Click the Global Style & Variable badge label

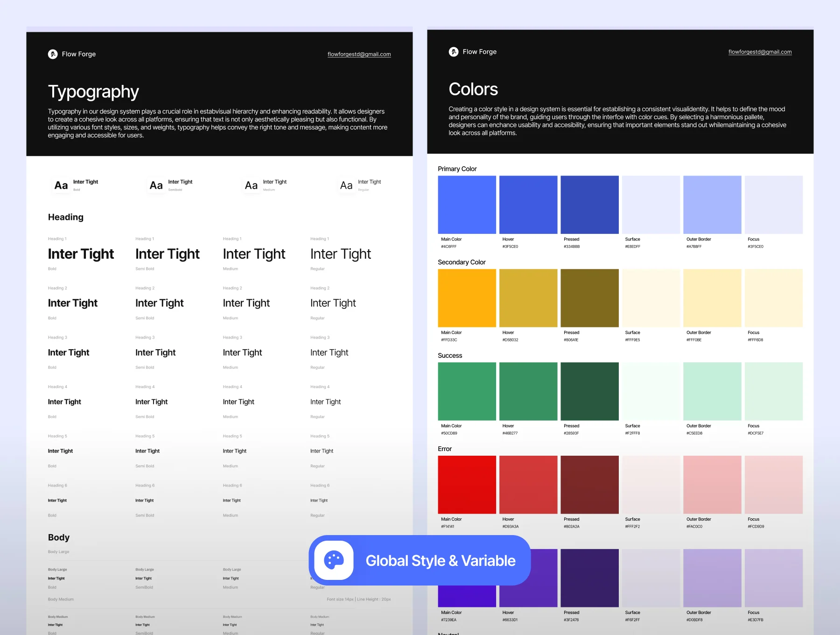441,561
